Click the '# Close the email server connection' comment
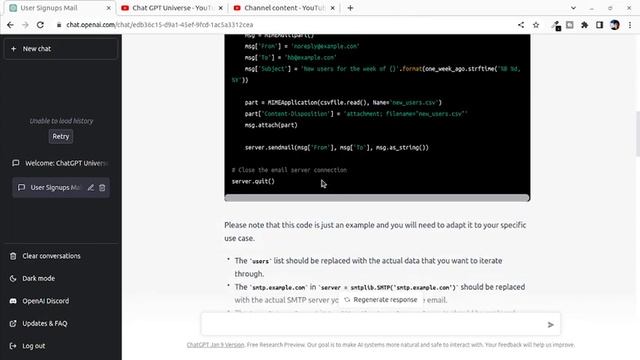640x360 pixels. (x=289, y=170)
